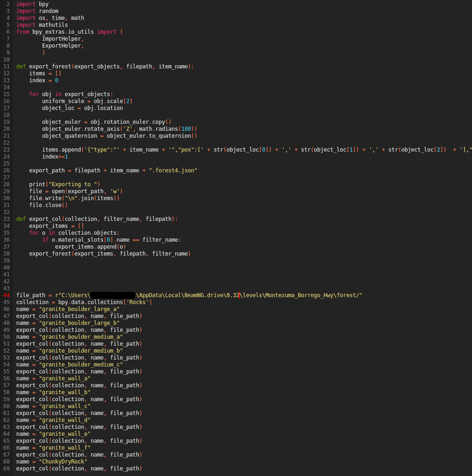Click the ExportHelper import name
The width and height of the screenshot is (472, 476).
(63, 45)
